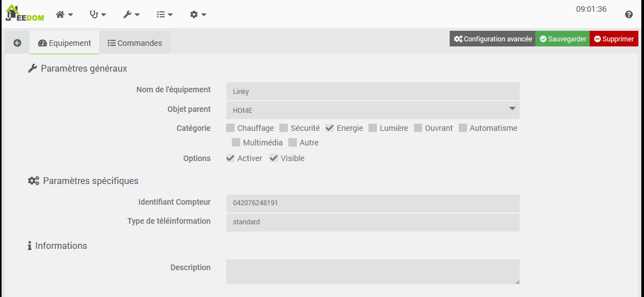The image size is (644, 297).
Task: Click the Supprimer button
Action: [614, 39]
